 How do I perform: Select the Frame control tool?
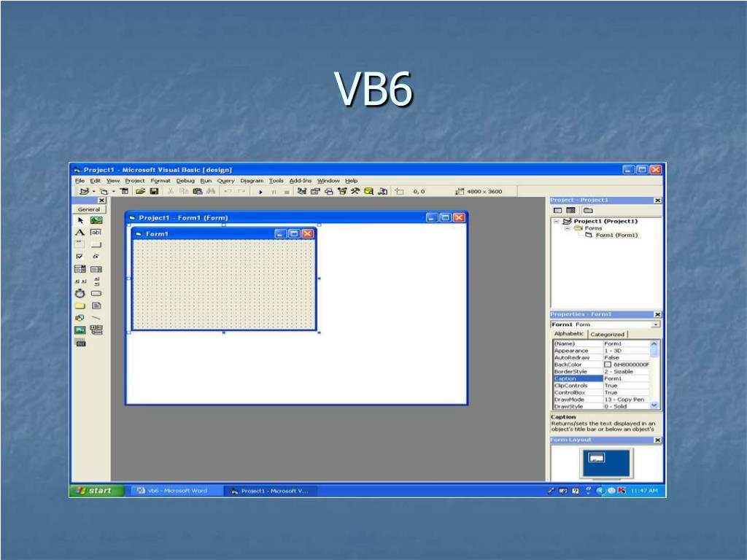point(80,245)
